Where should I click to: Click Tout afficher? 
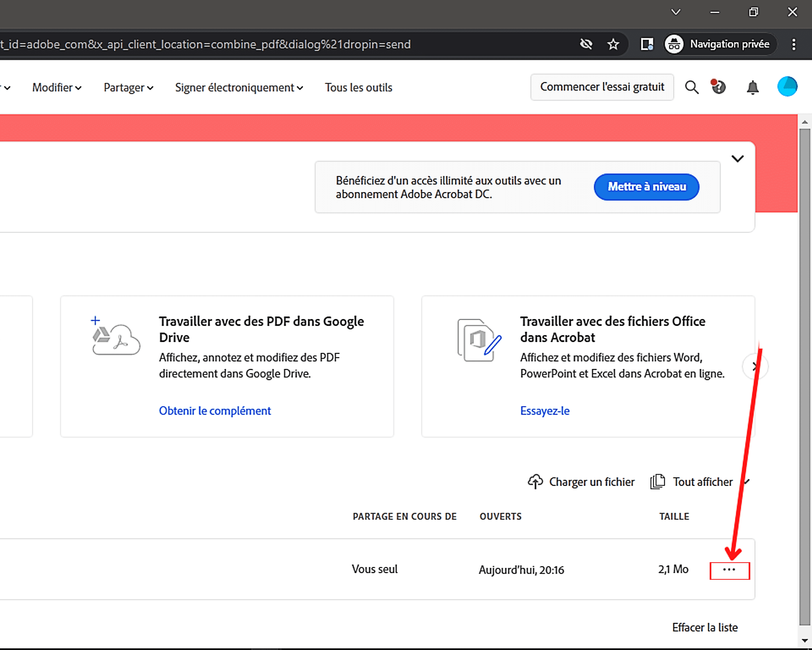pos(703,482)
